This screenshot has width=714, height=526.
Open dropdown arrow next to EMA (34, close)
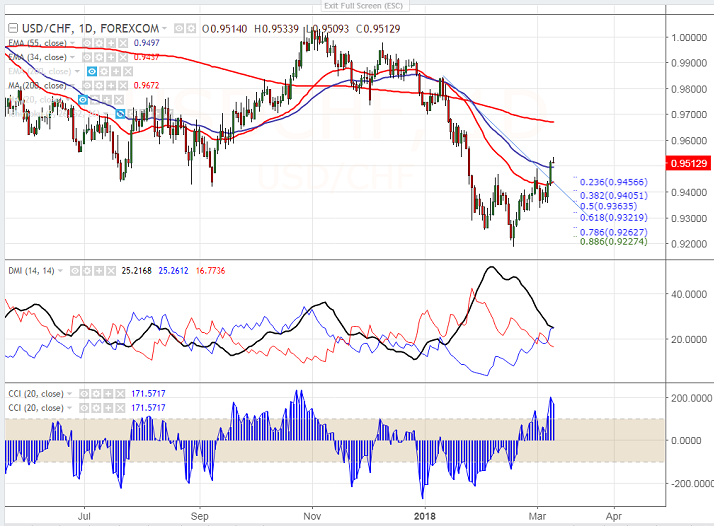pyautogui.click(x=72, y=57)
